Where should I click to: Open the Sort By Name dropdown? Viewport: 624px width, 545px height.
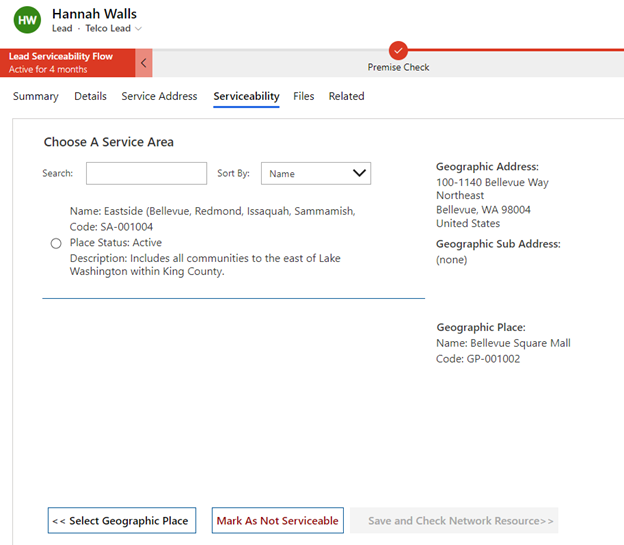(x=316, y=173)
